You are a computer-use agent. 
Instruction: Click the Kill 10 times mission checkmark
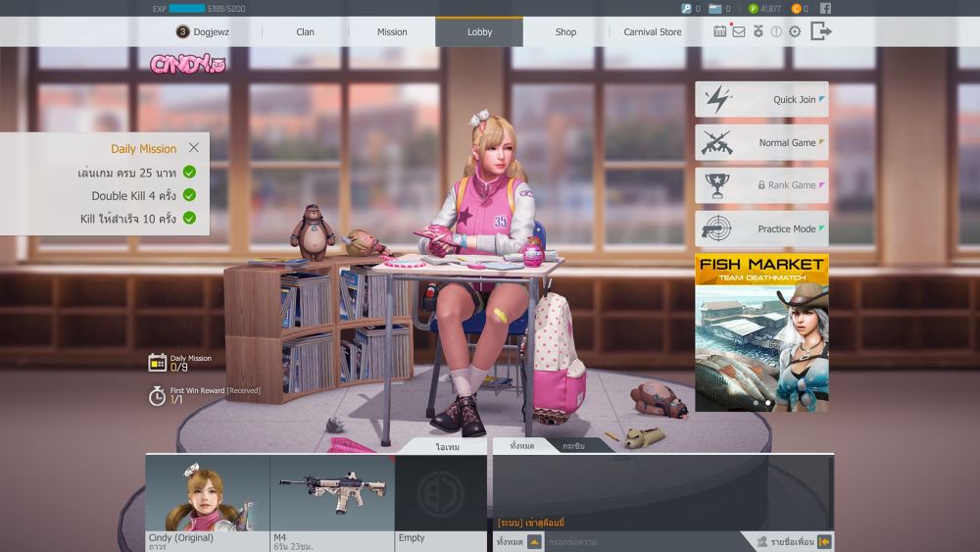(x=189, y=218)
